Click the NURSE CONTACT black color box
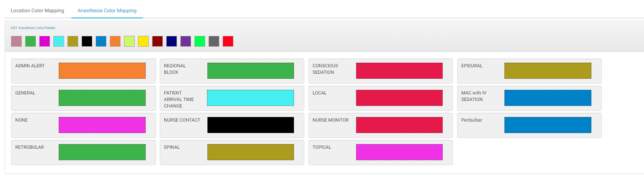Viewport: 644px width, 177px height. [x=251, y=125]
